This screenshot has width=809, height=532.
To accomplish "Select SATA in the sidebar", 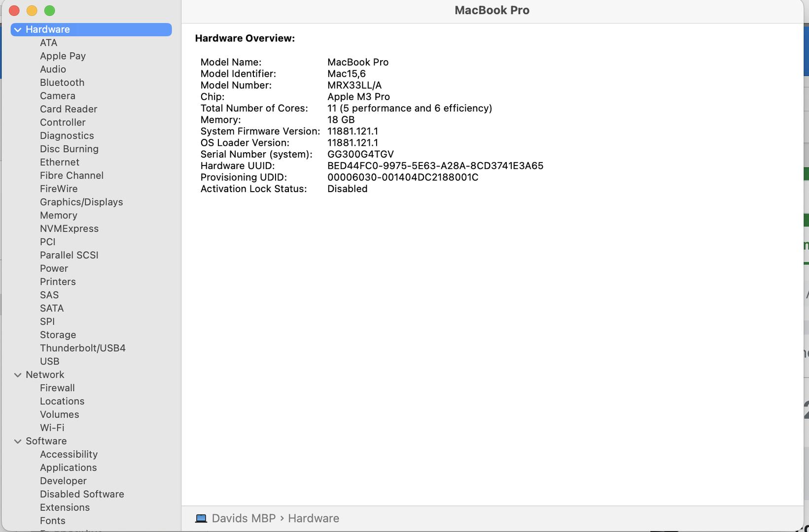I will (52, 309).
